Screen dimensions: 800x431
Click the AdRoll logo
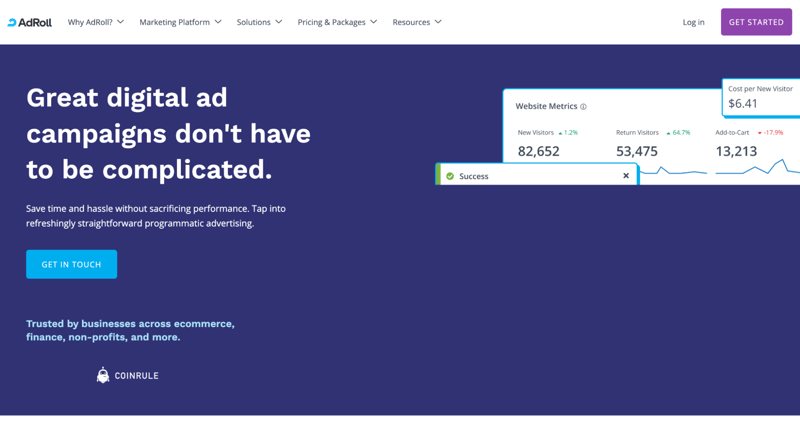(x=30, y=22)
